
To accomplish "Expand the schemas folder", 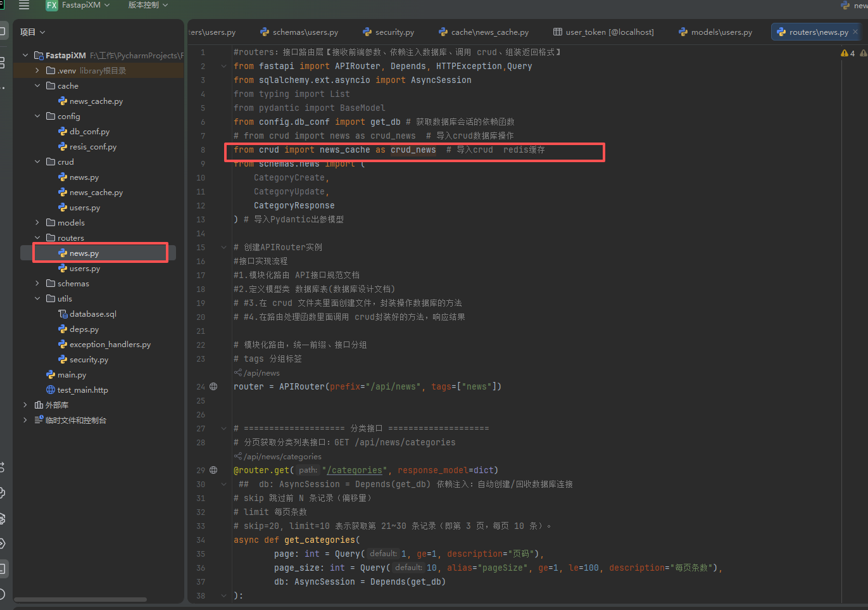I will tap(37, 284).
